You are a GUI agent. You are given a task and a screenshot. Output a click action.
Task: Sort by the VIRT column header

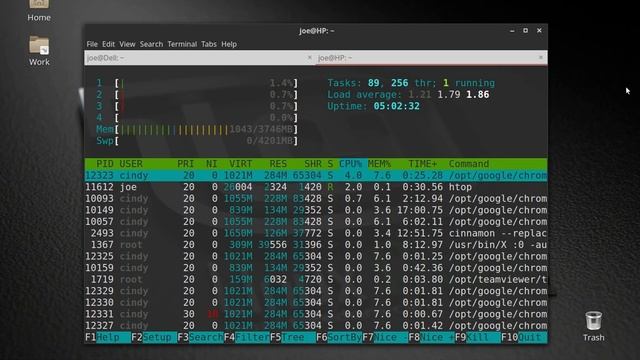coord(240,164)
